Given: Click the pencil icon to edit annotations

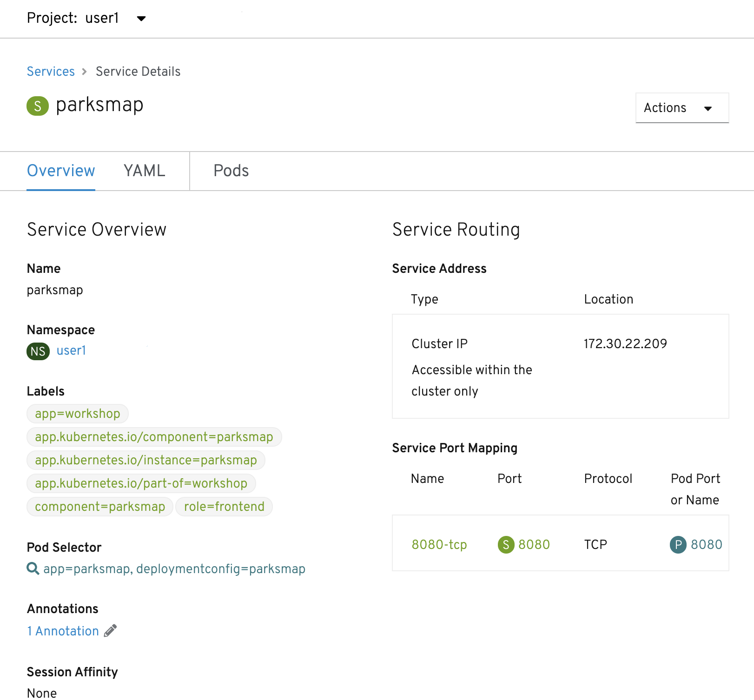Looking at the screenshot, I should click(x=110, y=631).
